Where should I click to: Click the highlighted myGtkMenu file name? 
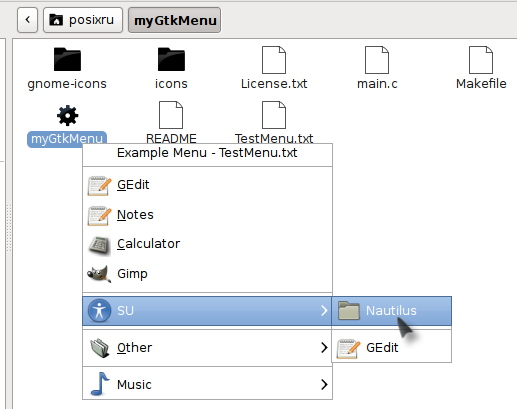(67, 138)
